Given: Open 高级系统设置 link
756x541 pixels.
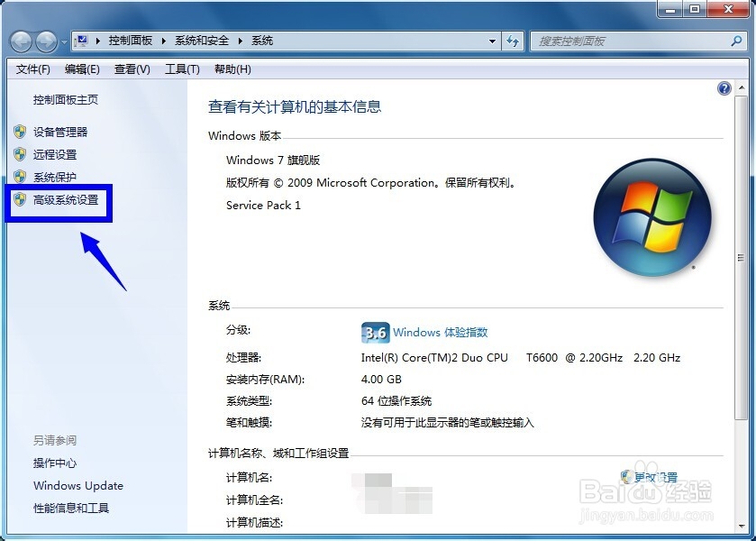Looking at the screenshot, I should click(x=66, y=200).
